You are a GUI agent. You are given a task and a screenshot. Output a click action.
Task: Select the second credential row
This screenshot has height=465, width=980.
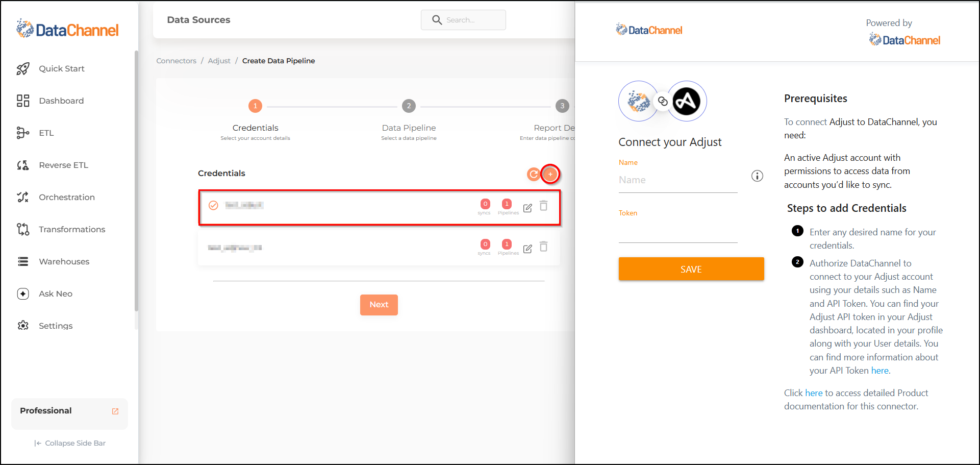point(379,248)
